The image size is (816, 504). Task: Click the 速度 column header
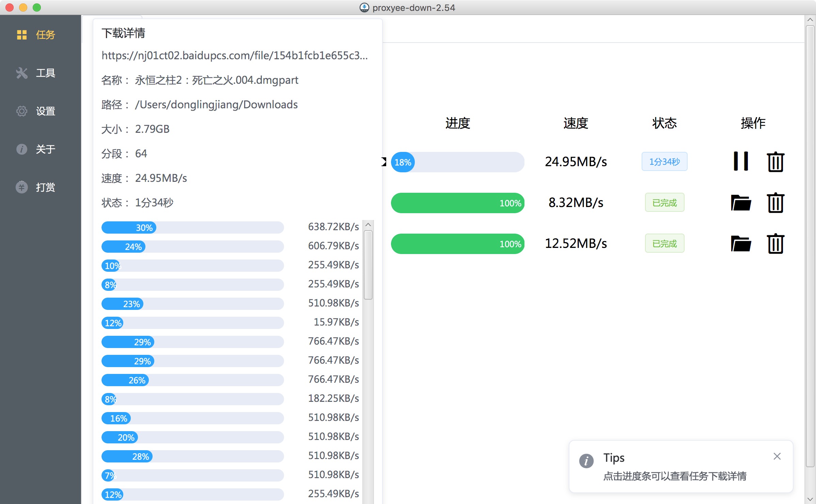tap(576, 123)
